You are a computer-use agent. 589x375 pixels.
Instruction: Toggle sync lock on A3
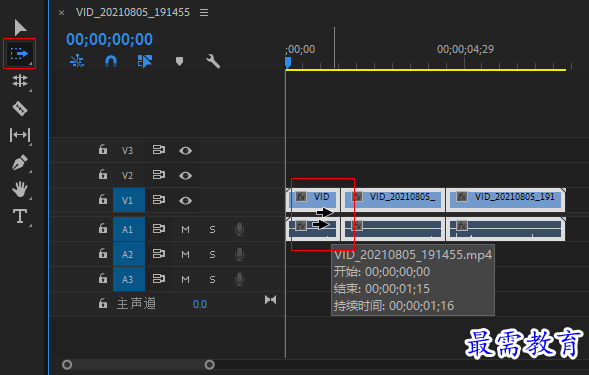click(x=159, y=279)
